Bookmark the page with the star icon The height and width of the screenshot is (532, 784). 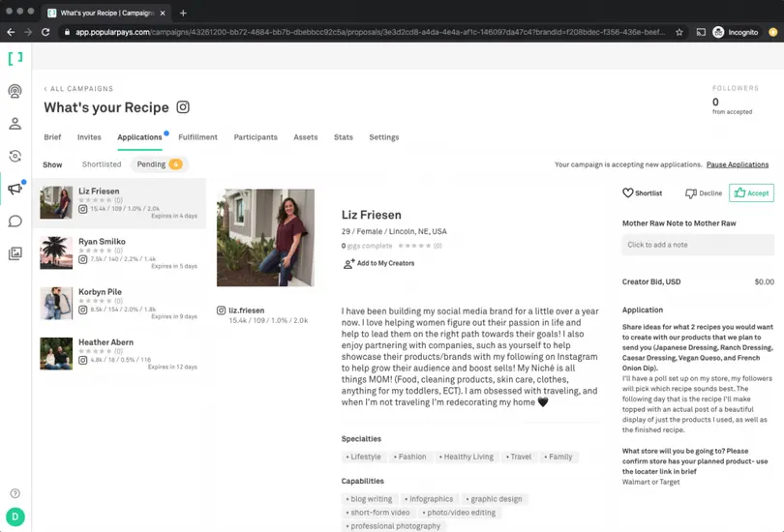pyautogui.click(x=679, y=32)
